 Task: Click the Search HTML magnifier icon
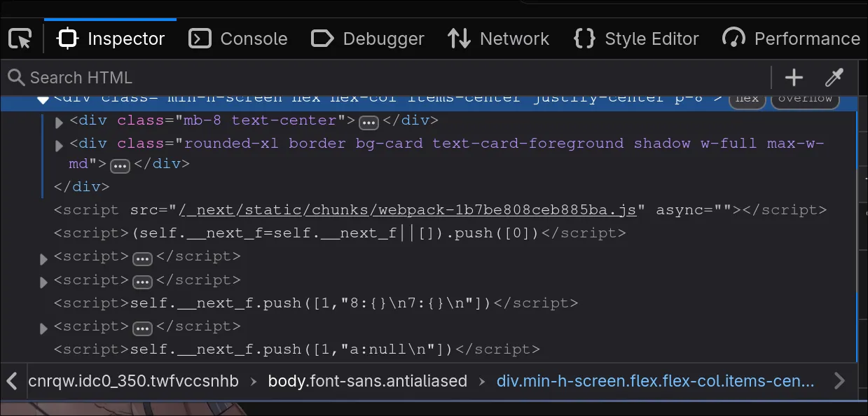pyautogui.click(x=15, y=78)
